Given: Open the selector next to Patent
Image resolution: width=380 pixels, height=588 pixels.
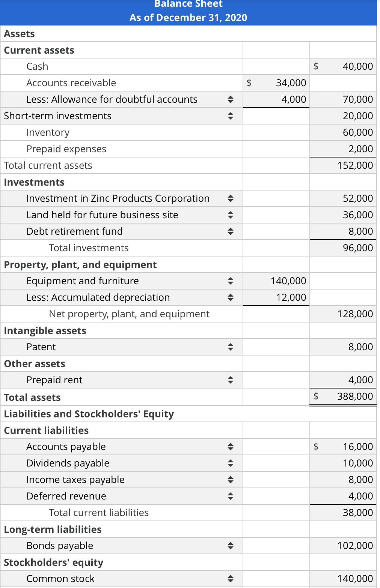Looking at the screenshot, I should 230,347.
